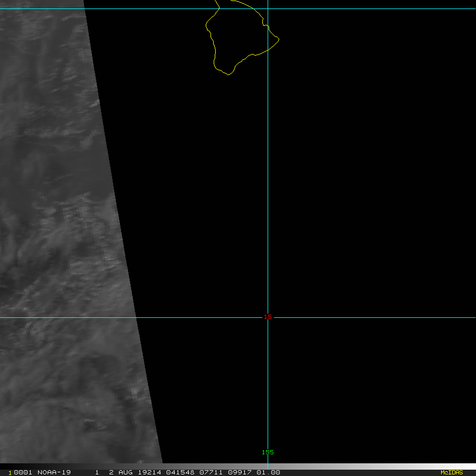Click the eastern point of island outline
Image resolution: width=476 pixels, height=476 pixels.
point(279,39)
